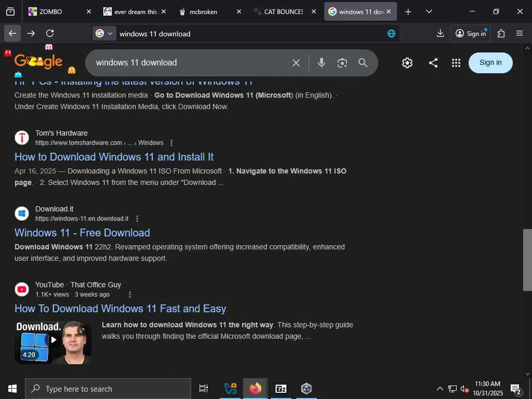Open the extensions puzzle icon
532x399 pixels.
click(x=501, y=33)
